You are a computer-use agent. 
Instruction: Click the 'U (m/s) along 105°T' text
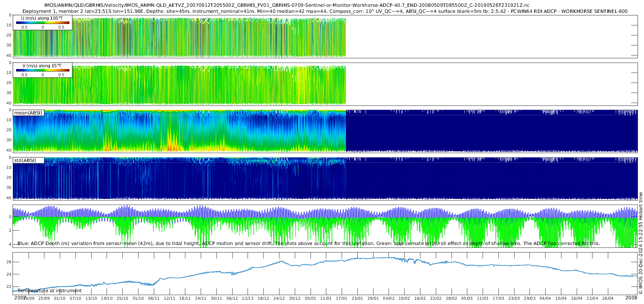tap(42, 18)
